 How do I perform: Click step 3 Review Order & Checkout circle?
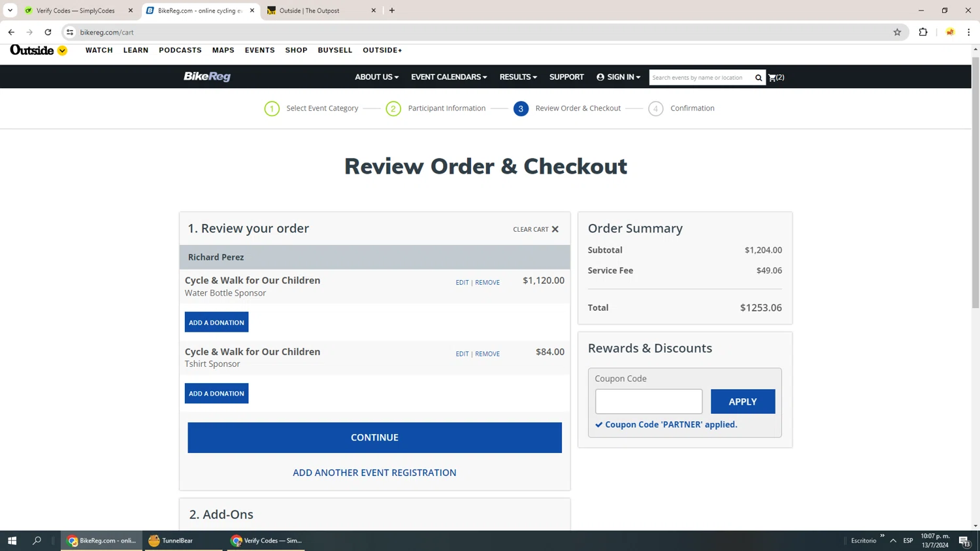pyautogui.click(x=521, y=109)
